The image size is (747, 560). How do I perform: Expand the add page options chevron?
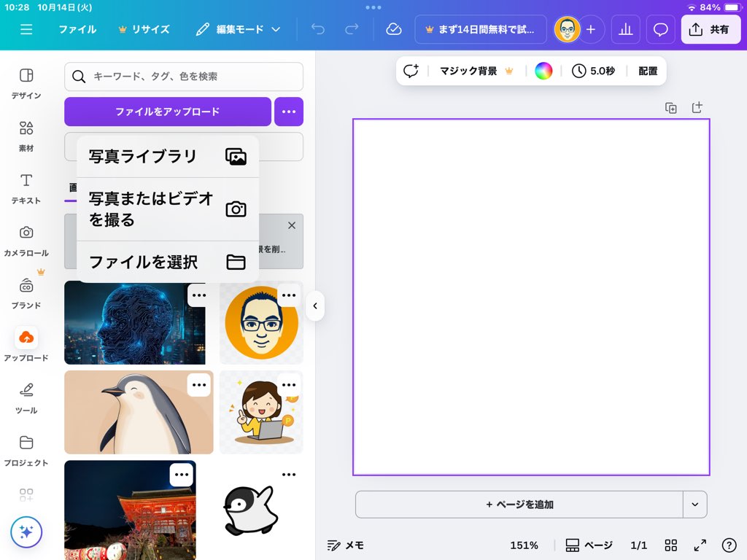tap(694, 505)
